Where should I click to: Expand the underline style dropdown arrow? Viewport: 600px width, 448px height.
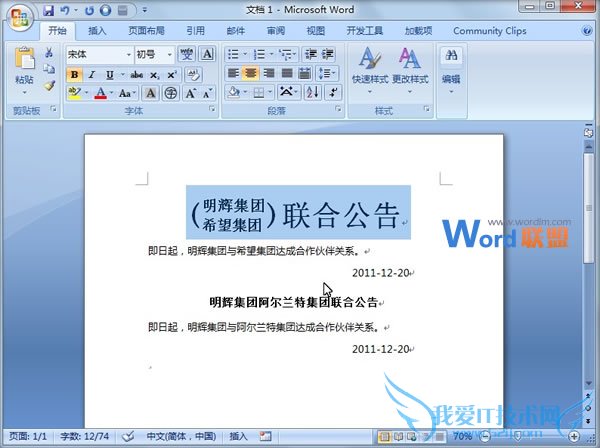pyautogui.click(x=122, y=74)
